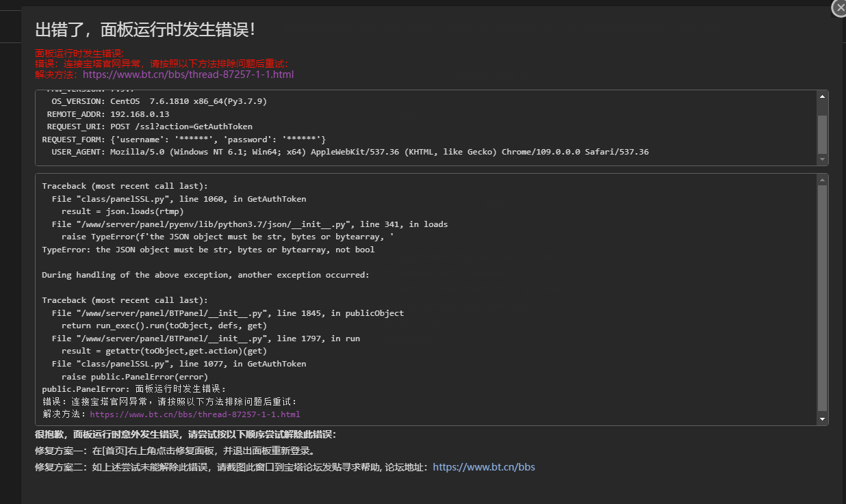
Task: Click the request info box scrollbar thumb
Action: 822,133
